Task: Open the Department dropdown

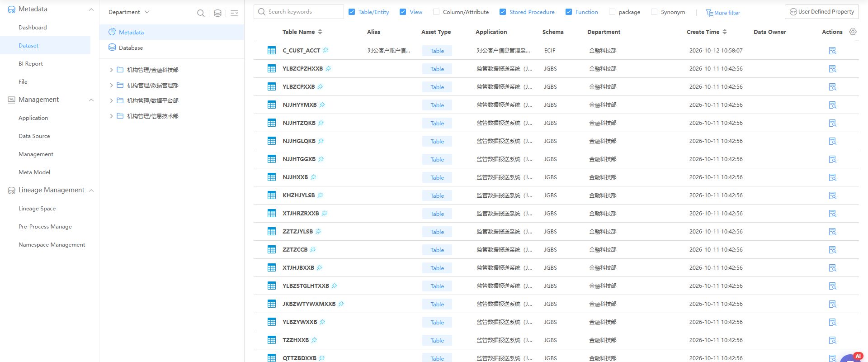Action: (x=129, y=12)
